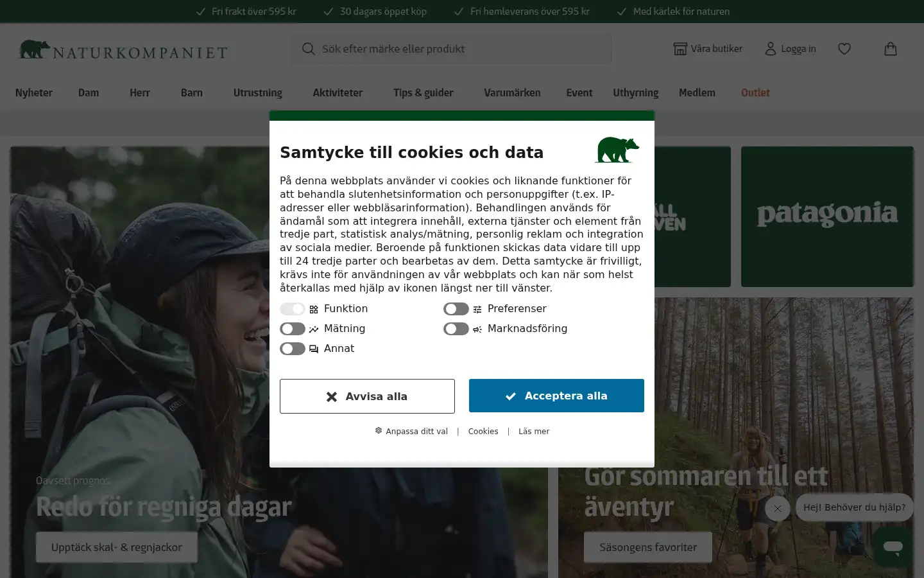
Task: Open the Aktiviteter menu
Action: pos(338,92)
